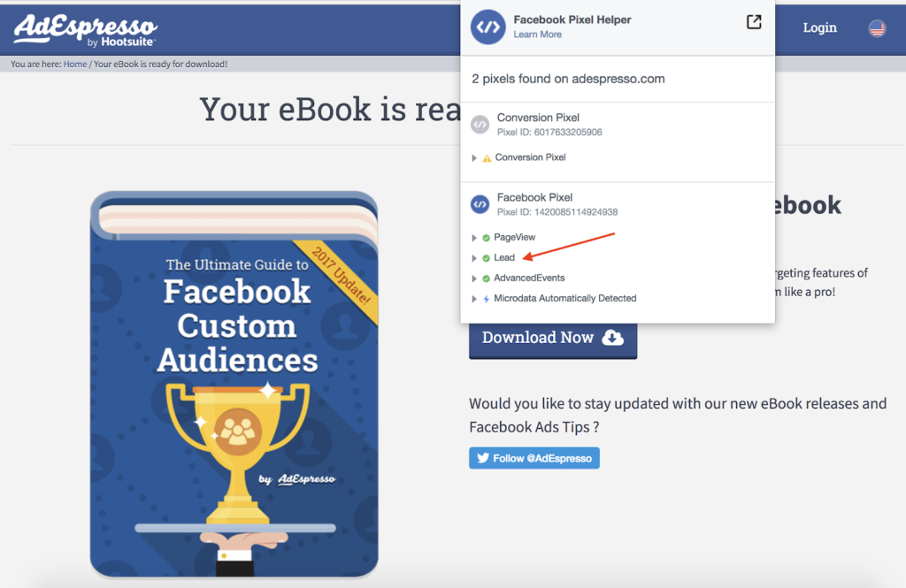Screen dimensions: 906x588
Task: Click the AdvancedEvents event label
Action: [529, 278]
